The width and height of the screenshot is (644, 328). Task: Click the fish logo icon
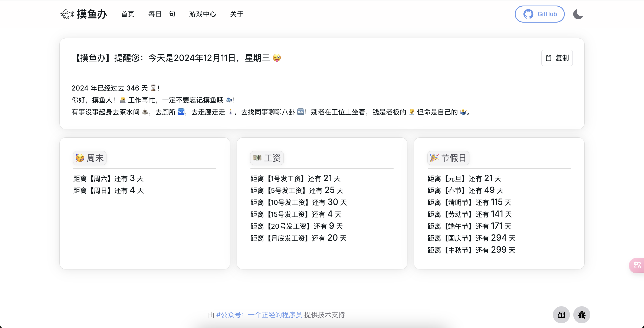pyautogui.click(x=67, y=14)
